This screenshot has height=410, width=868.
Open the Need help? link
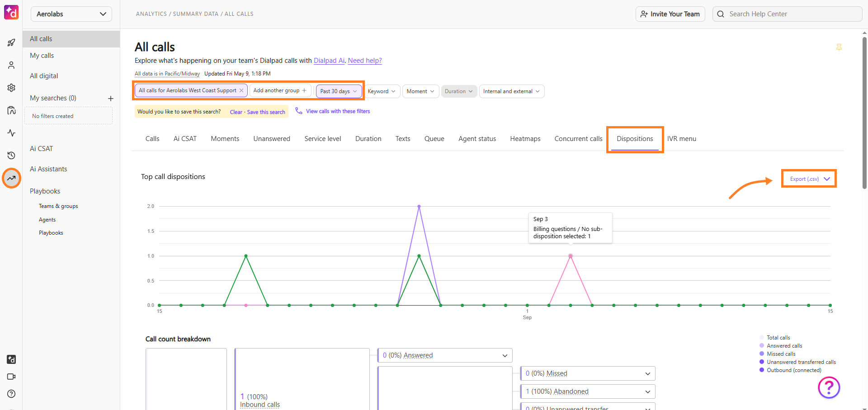click(365, 61)
